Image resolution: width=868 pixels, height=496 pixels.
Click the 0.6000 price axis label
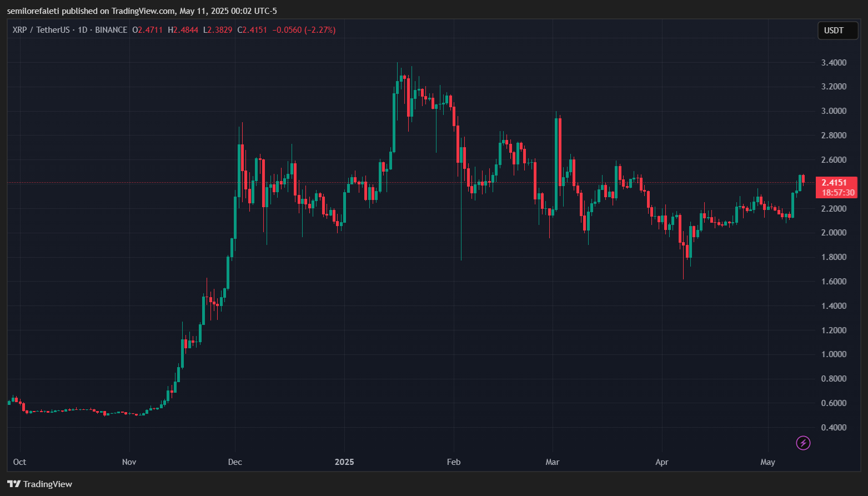834,403
